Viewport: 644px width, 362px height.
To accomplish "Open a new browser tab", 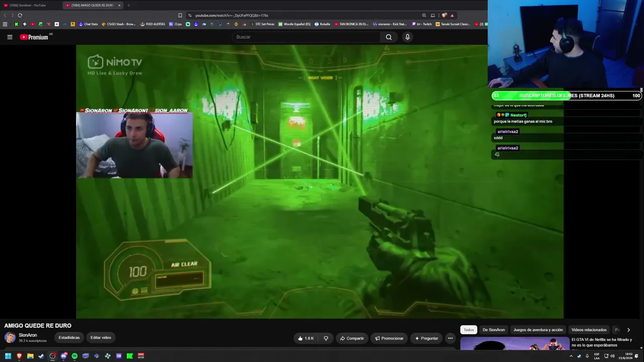I will (x=128, y=5).
